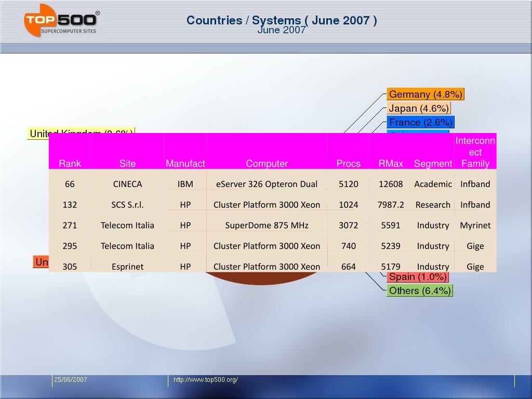Click the TOP500 Supercomputer Sites logo

tap(62, 20)
